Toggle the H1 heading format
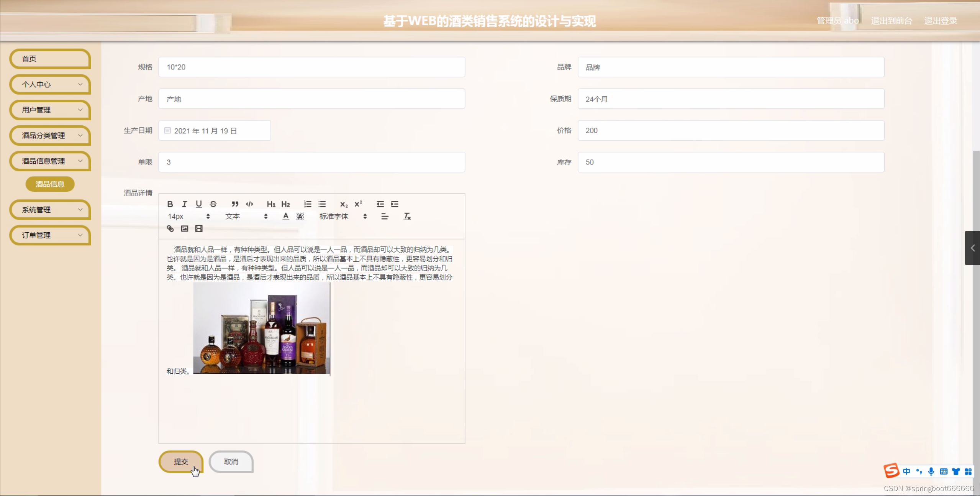This screenshot has height=496, width=980. 271,204
